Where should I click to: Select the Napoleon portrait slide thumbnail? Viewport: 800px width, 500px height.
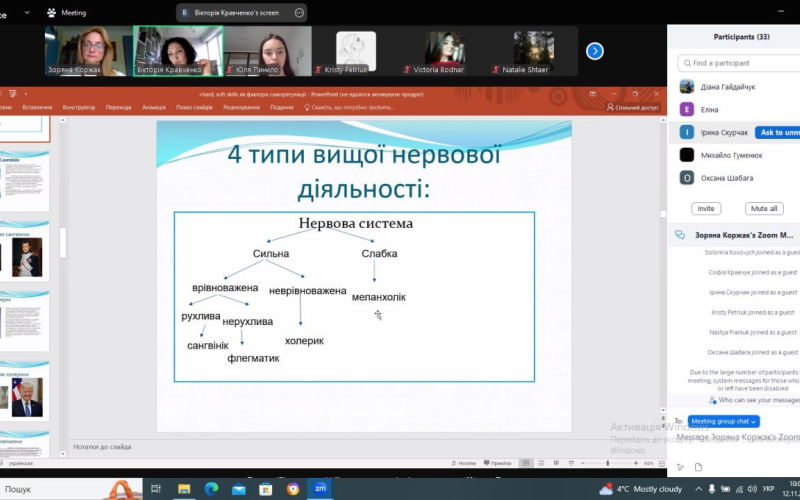tap(24, 253)
